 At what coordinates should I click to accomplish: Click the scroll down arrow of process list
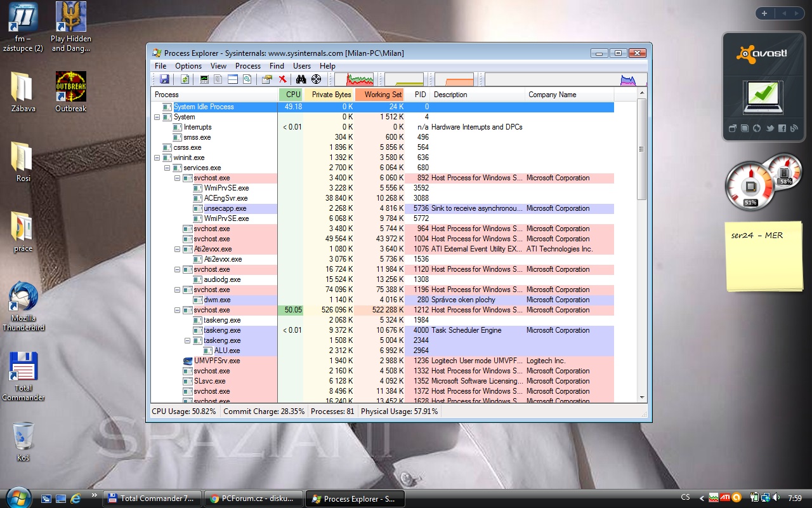641,397
